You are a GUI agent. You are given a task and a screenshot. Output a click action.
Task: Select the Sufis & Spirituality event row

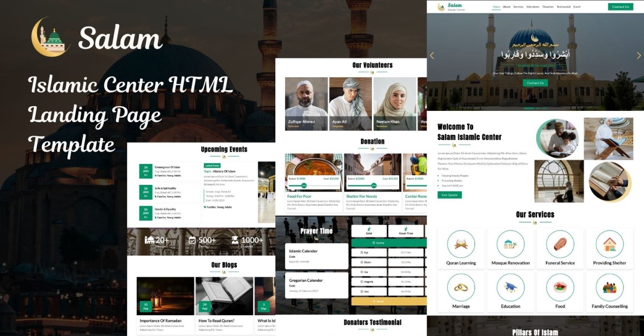(169, 192)
